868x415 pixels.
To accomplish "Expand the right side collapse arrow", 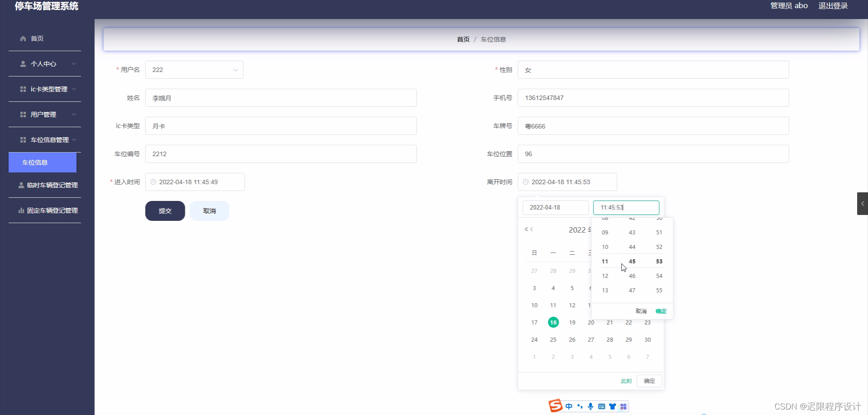I will tap(863, 204).
